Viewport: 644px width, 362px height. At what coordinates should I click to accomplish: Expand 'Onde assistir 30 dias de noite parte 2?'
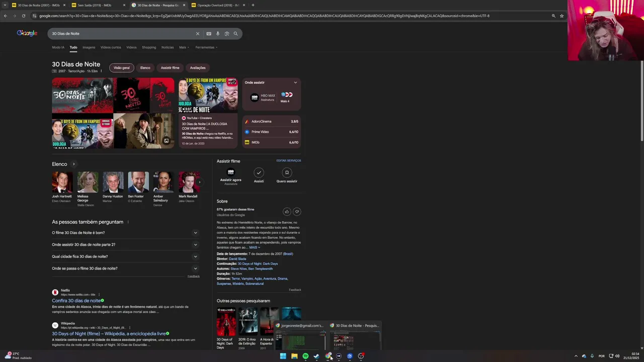coord(126,244)
